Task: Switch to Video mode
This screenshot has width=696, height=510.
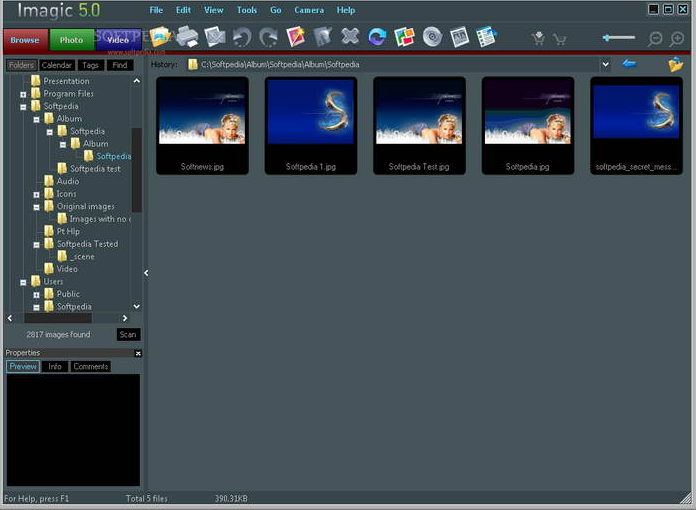Action: click(118, 40)
